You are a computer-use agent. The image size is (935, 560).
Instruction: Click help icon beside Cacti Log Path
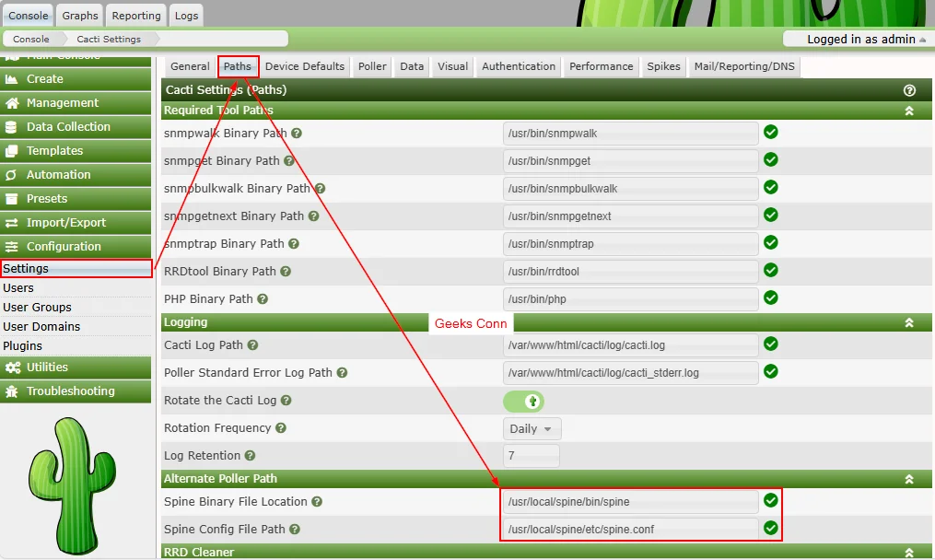coord(252,345)
